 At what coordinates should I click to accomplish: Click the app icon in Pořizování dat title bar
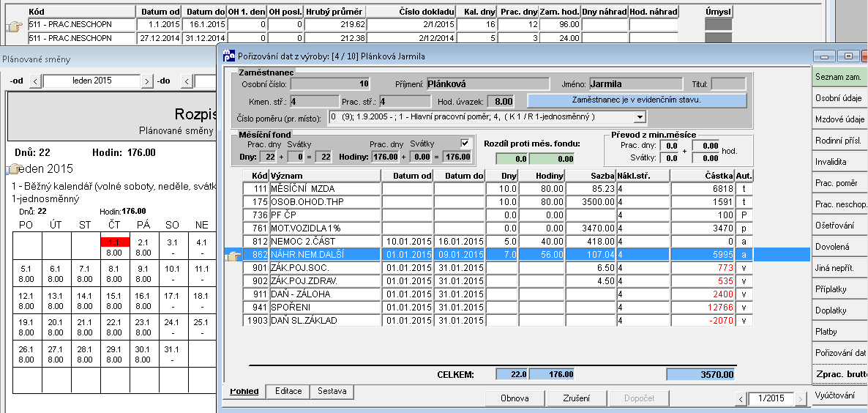[x=228, y=56]
